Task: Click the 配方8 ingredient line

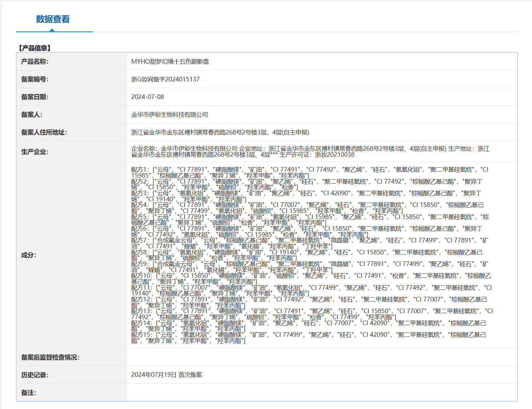Action: (307, 255)
